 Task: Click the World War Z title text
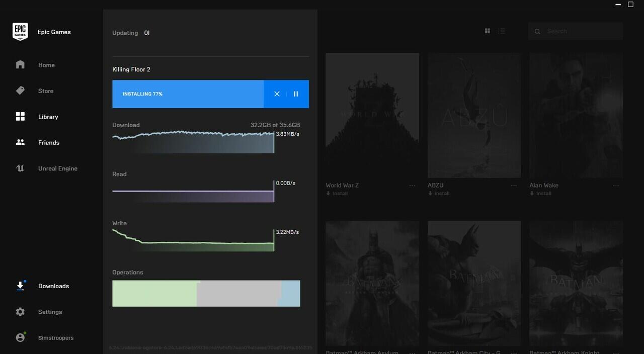[x=342, y=186]
